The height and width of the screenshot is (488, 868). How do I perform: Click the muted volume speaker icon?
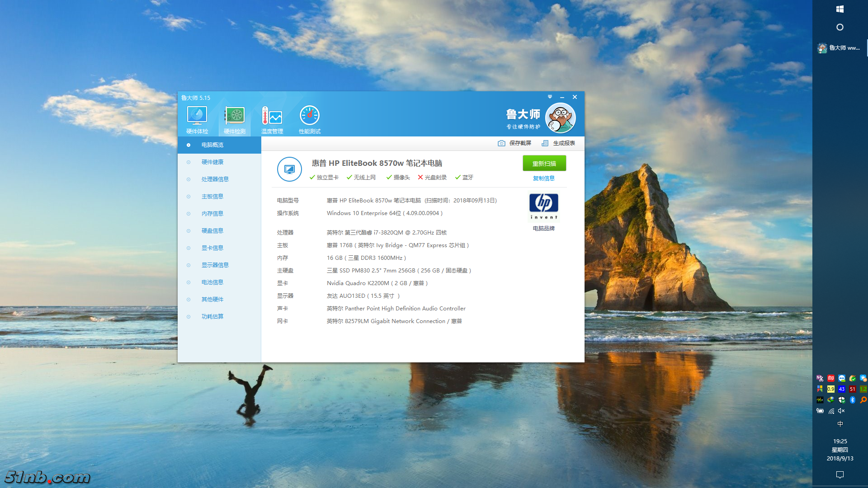tap(842, 411)
